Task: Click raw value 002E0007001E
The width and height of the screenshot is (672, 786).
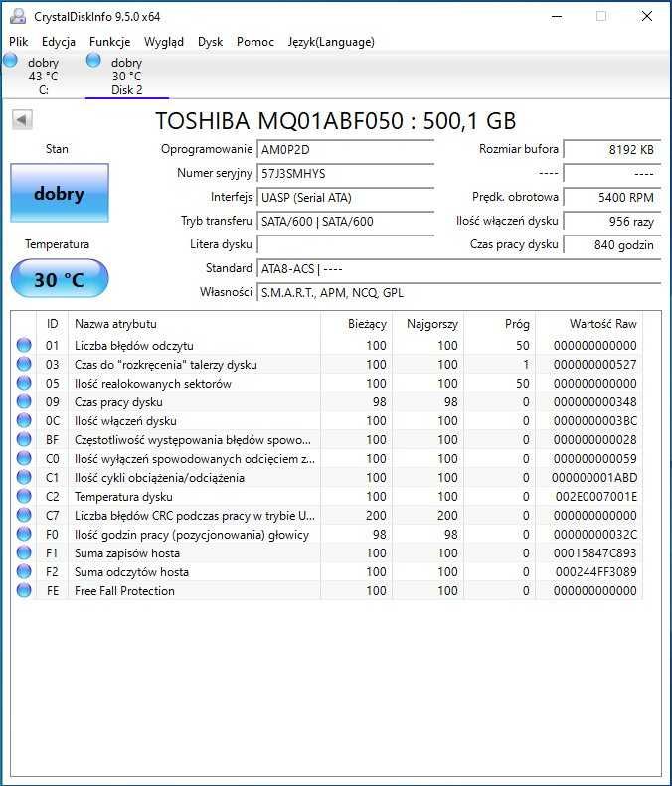Action: tap(595, 496)
